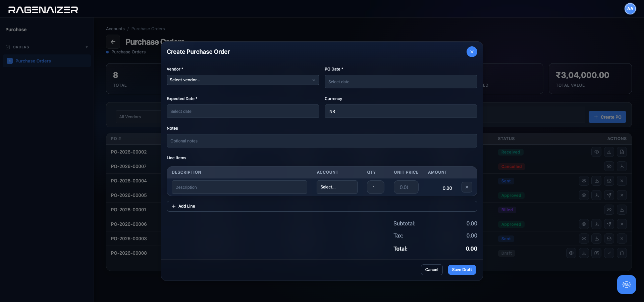Approve PO-2026-00008 with checkmark icon
Viewport: 644px width, 302px height.
click(x=609, y=253)
